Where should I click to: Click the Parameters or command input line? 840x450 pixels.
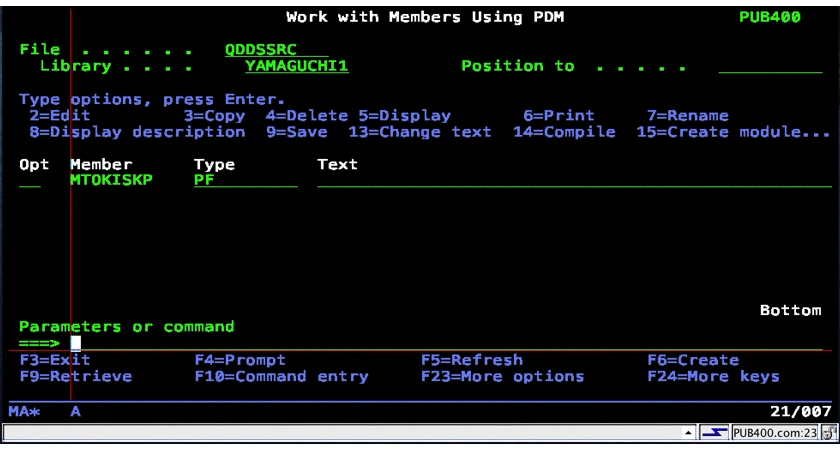pyautogui.click(x=446, y=343)
